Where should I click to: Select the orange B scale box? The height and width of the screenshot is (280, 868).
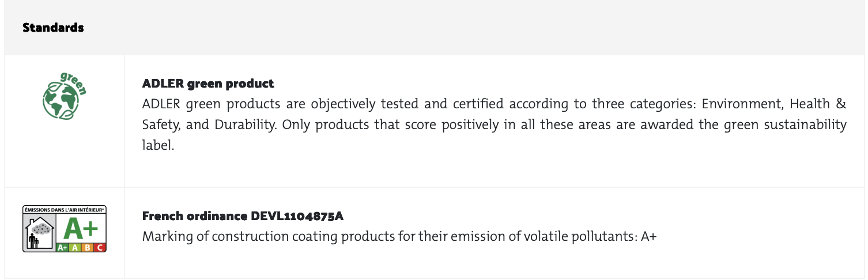[88, 248]
